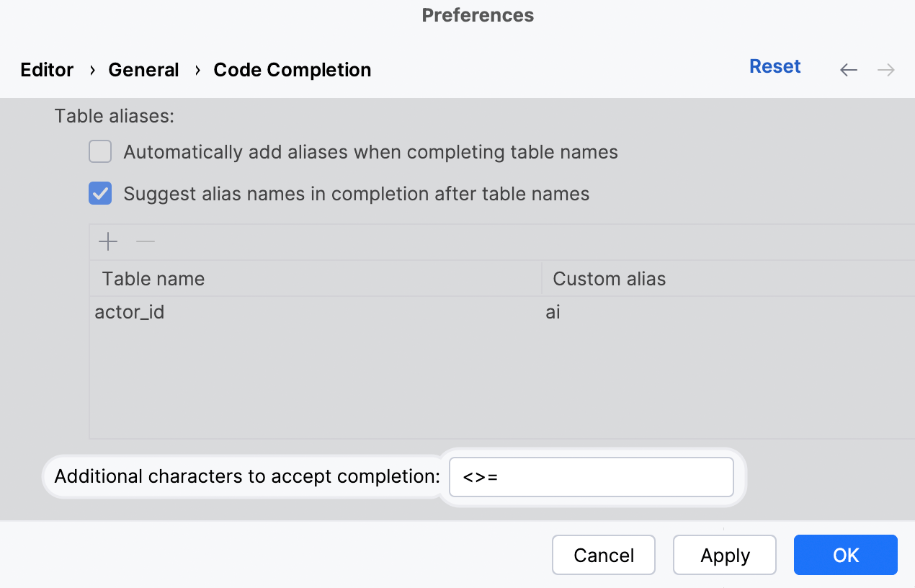Screen dimensions: 915x588
Task: Go forward using the right arrow
Action: pos(886,70)
